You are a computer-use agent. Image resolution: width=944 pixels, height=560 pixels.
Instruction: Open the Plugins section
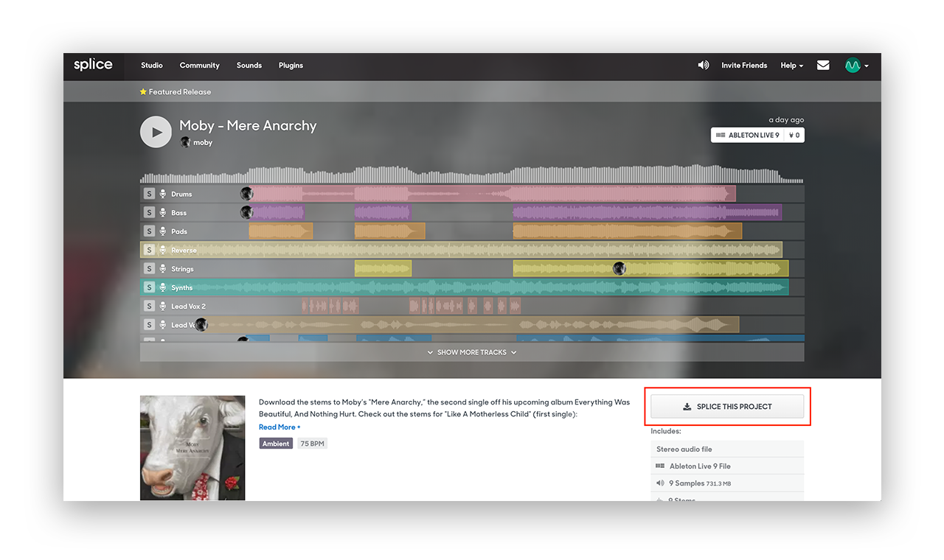pos(291,65)
